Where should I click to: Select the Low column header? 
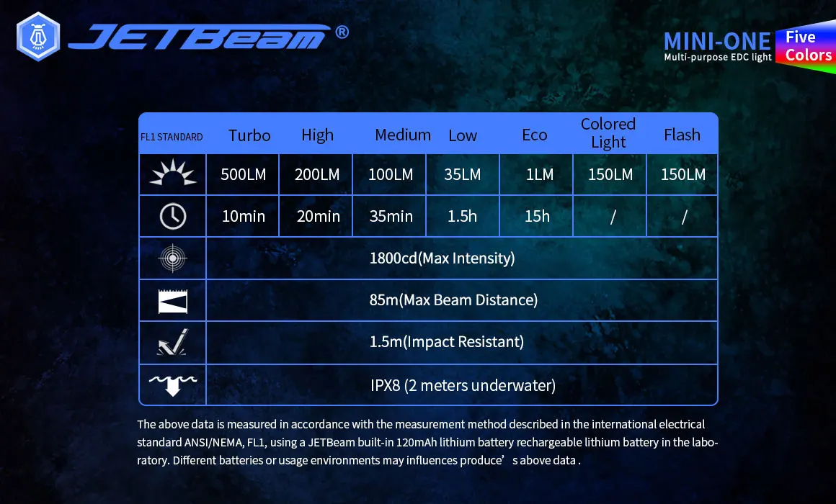pyautogui.click(x=463, y=135)
